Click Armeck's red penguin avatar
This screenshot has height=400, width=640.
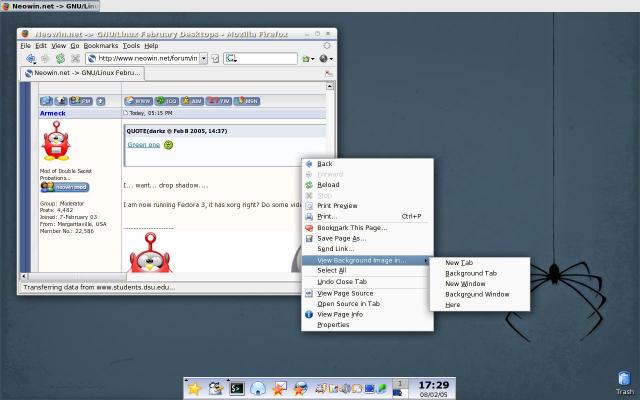pos(56,140)
